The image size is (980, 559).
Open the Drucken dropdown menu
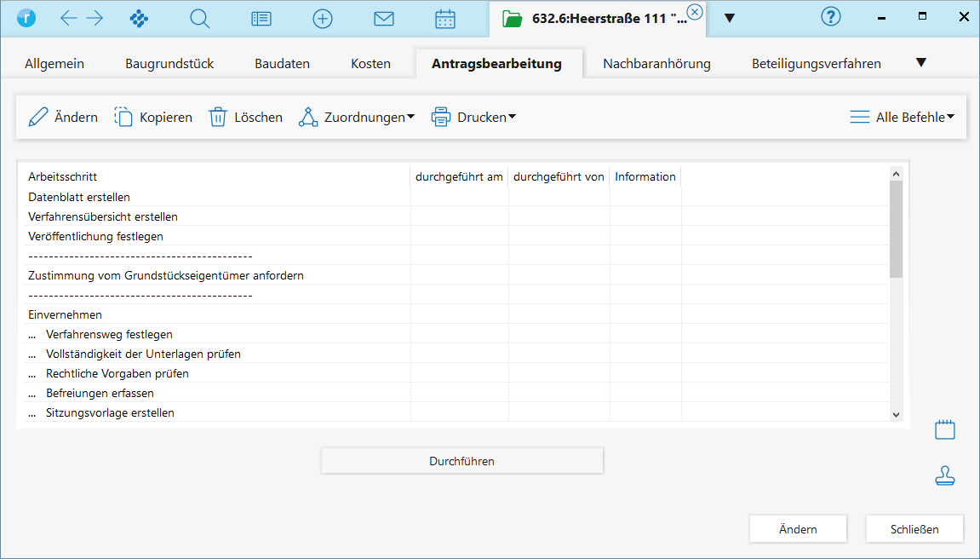[474, 117]
